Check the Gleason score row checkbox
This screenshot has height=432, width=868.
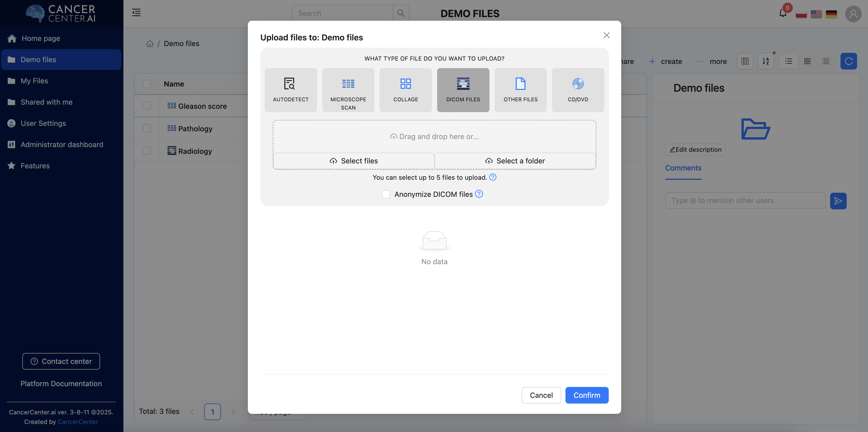(x=147, y=106)
